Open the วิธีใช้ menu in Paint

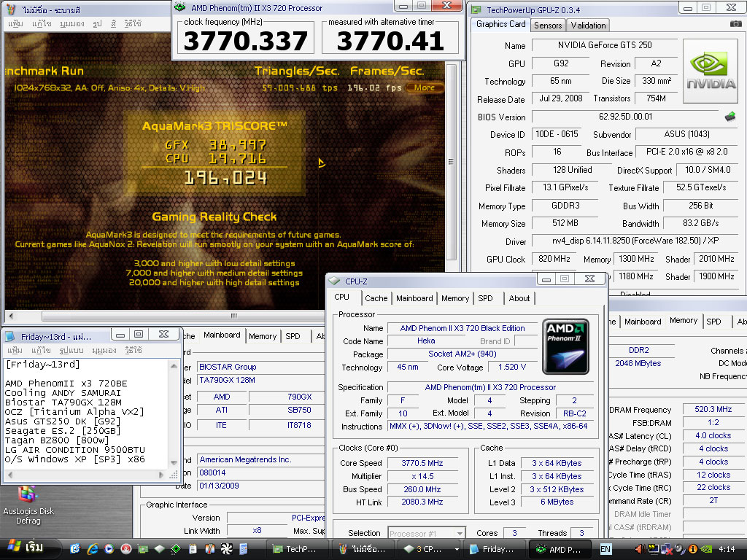[133, 23]
